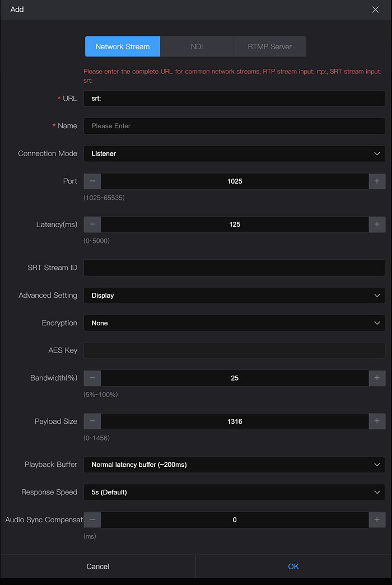Increase Bandwidth percentage with plus button
The width and height of the screenshot is (392, 585).
[x=377, y=378]
